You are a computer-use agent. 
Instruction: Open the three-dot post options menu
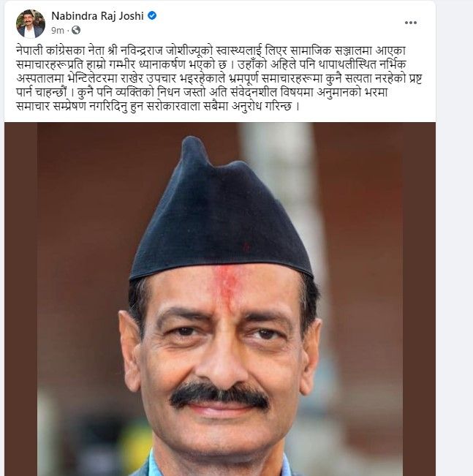410,23
